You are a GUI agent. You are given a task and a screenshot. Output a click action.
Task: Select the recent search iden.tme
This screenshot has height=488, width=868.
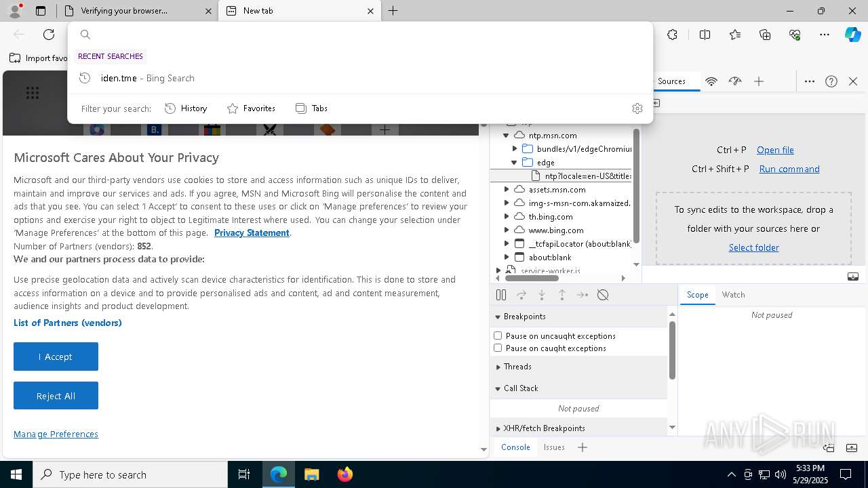pos(360,78)
